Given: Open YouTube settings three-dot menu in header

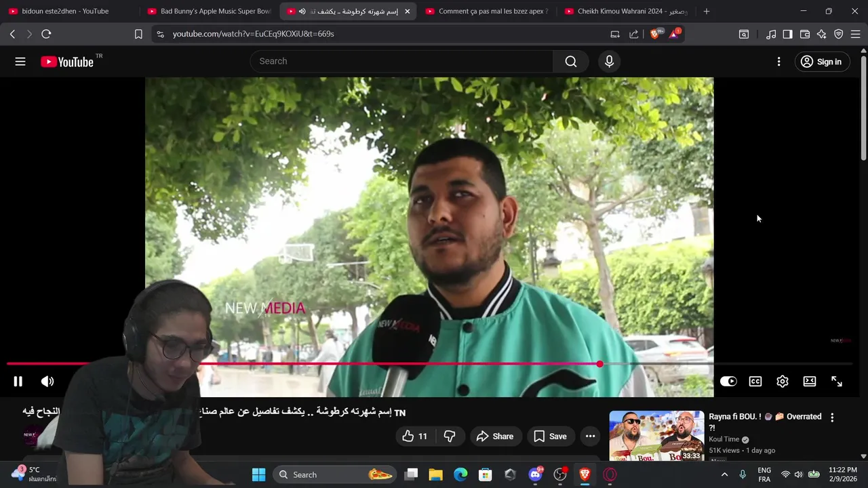Looking at the screenshot, I should (x=778, y=62).
